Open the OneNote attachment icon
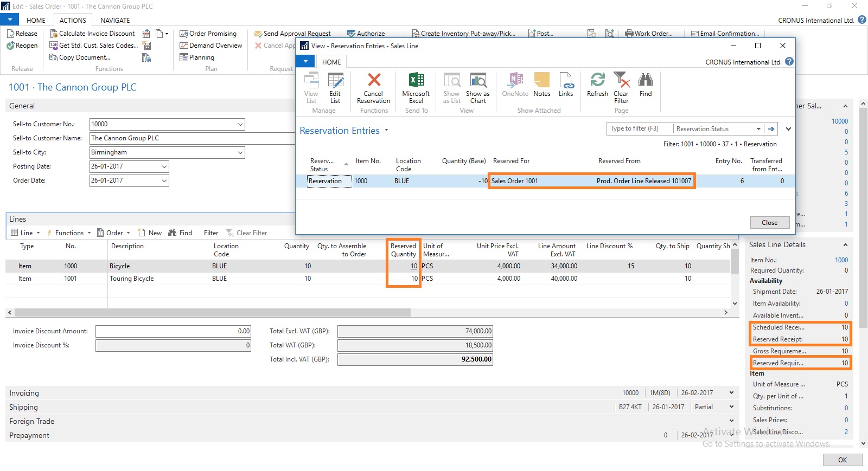This screenshot has height=471, width=868. [515, 81]
